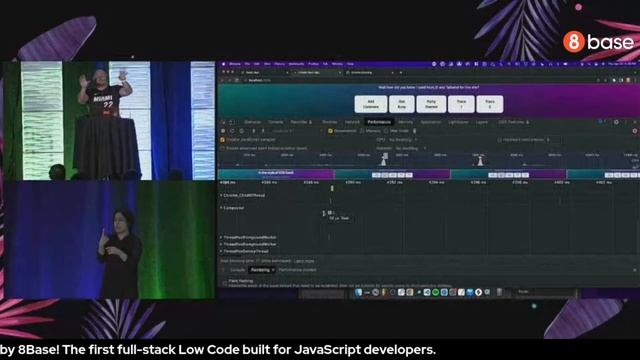Open the drawer's more tools menu icon

coord(223,270)
